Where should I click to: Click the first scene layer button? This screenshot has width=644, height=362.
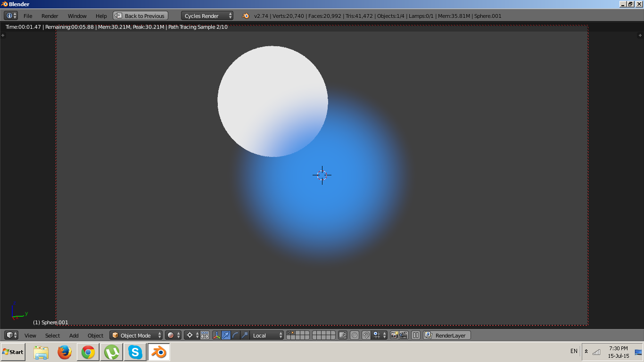tap(289, 333)
